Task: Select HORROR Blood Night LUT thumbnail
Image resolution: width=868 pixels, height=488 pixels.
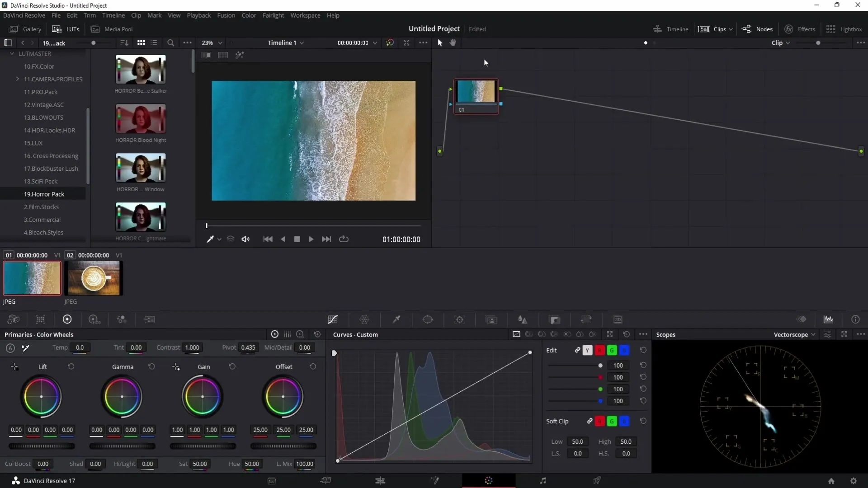Action: 140,118
